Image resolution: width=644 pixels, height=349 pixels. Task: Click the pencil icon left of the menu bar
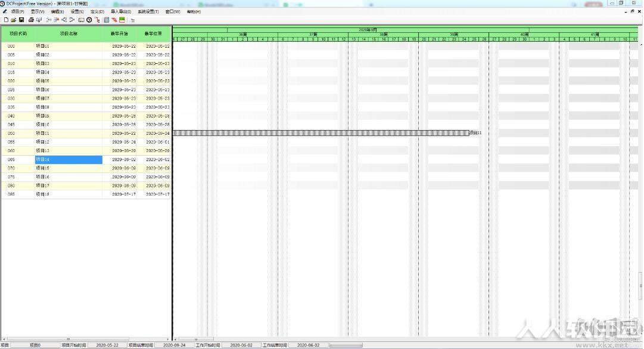click(5, 11)
